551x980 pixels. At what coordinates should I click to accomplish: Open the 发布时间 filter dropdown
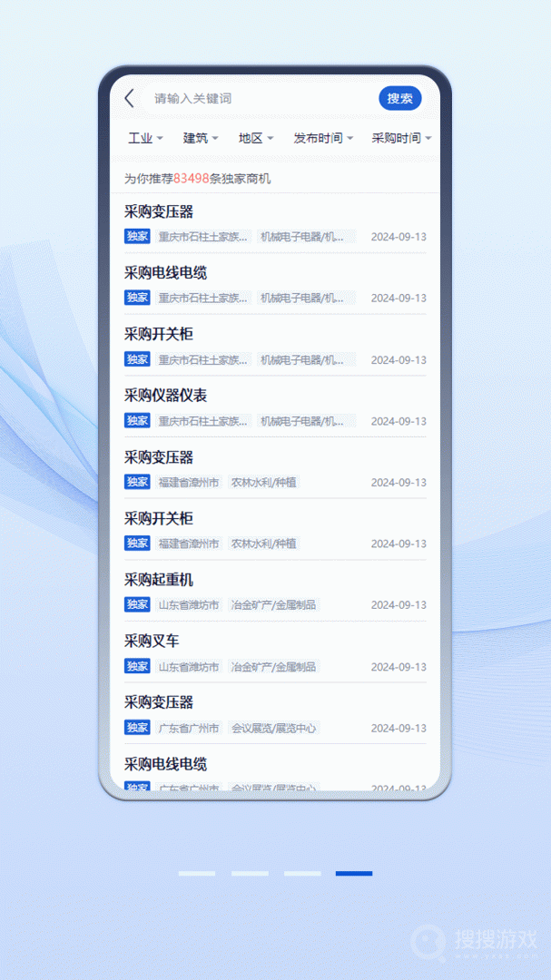[x=323, y=138]
